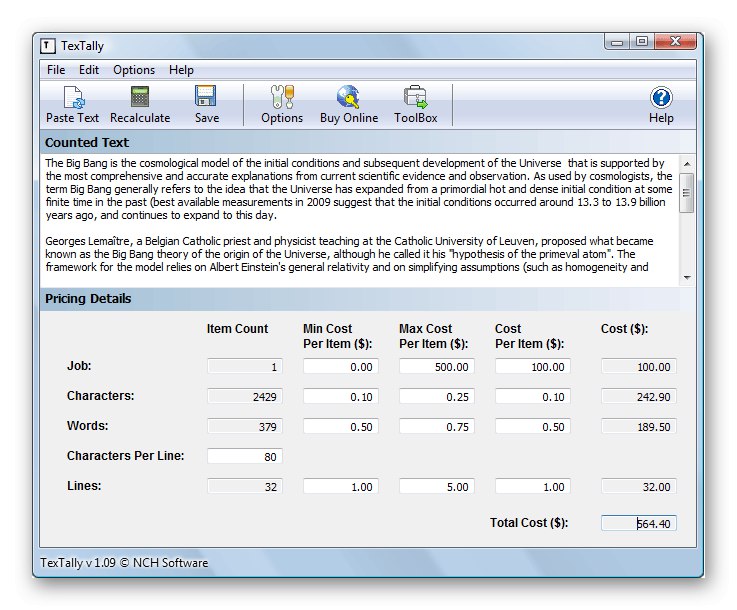The height and width of the screenshot is (610, 737).
Task: Select the Words Cost Per Item field
Action: [x=532, y=427]
